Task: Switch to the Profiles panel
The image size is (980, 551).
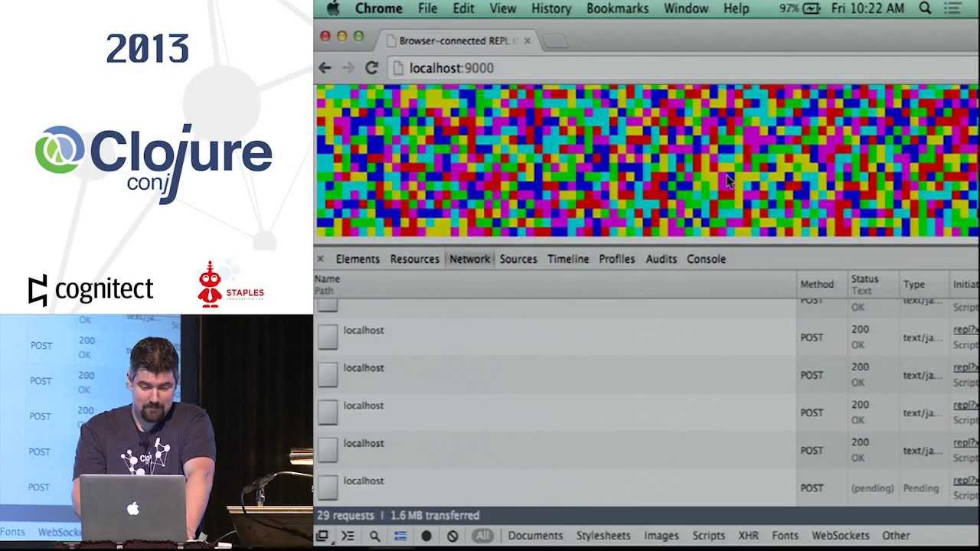Action: (616, 259)
